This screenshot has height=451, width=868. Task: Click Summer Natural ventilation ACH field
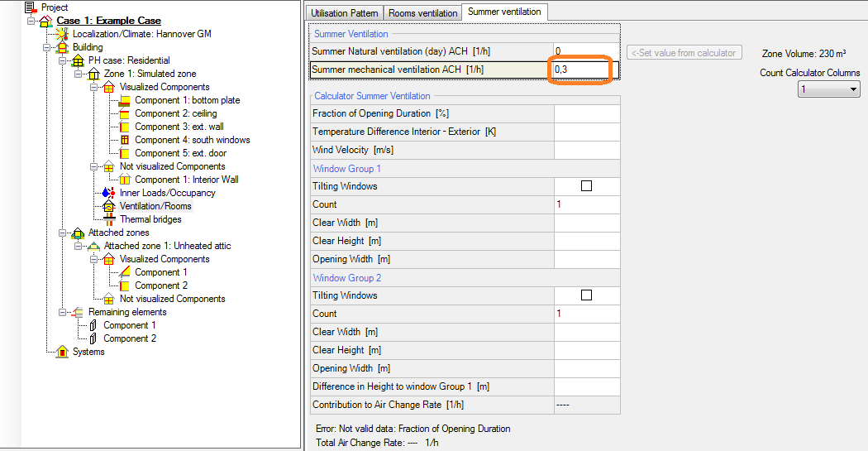click(x=585, y=51)
